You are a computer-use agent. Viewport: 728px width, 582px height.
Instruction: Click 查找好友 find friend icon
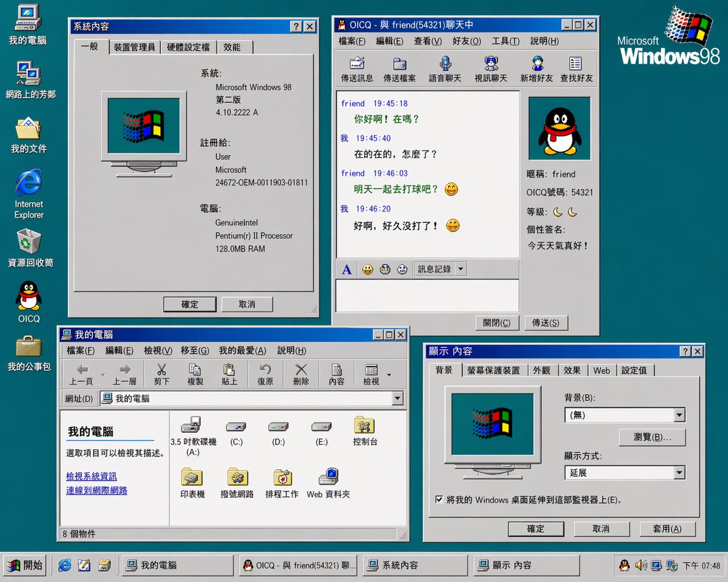pyautogui.click(x=576, y=69)
